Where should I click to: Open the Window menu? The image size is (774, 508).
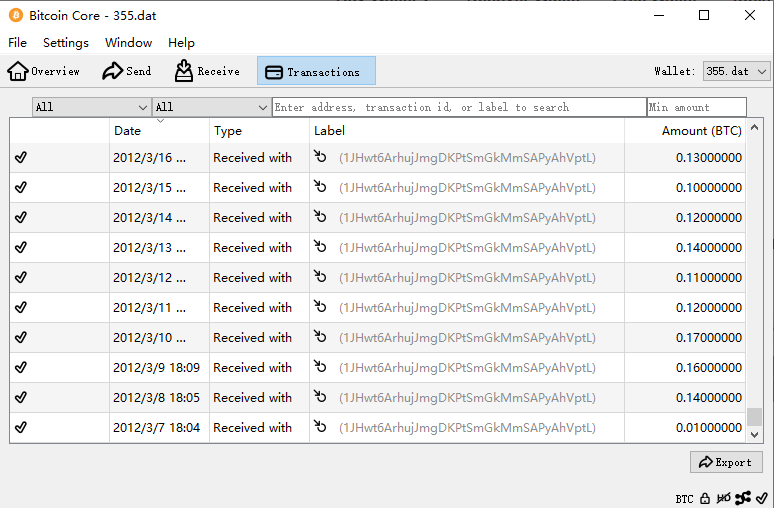pos(128,43)
